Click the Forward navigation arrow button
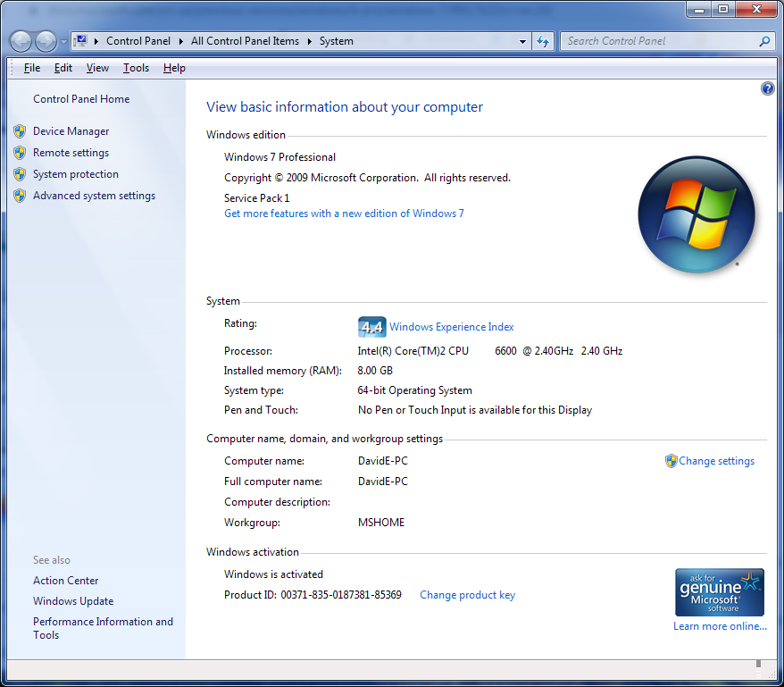Image resolution: width=784 pixels, height=687 pixels. 46,41
